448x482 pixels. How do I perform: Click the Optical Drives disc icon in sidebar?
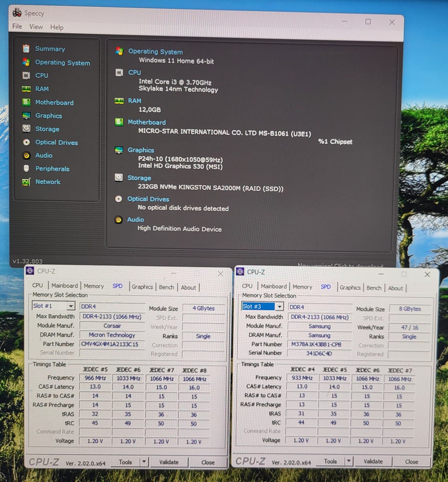click(x=27, y=142)
